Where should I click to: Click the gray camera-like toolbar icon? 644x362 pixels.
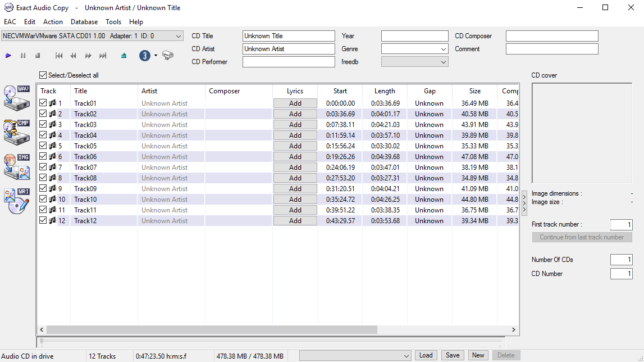(167, 55)
